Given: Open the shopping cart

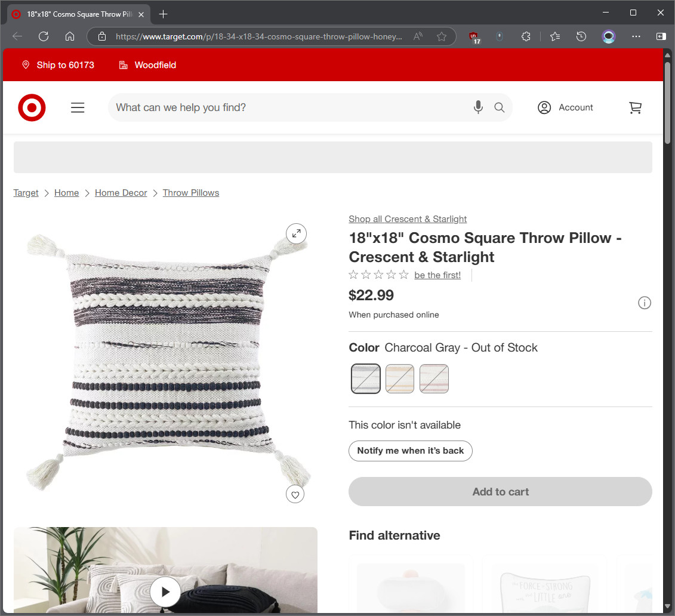Looking at the screenshot, I should (636, 107).
